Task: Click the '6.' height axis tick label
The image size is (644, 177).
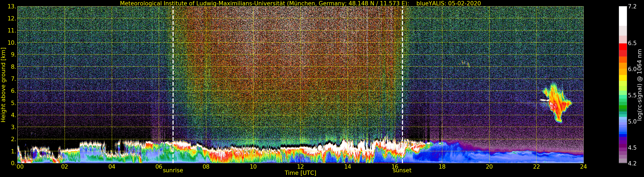Action: [x=13, y=91]
